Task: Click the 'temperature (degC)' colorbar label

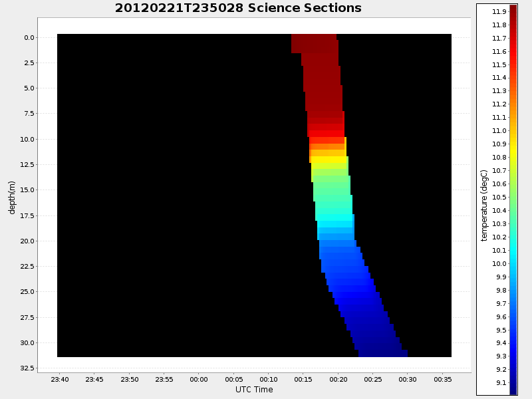Action: click(485, 205)
